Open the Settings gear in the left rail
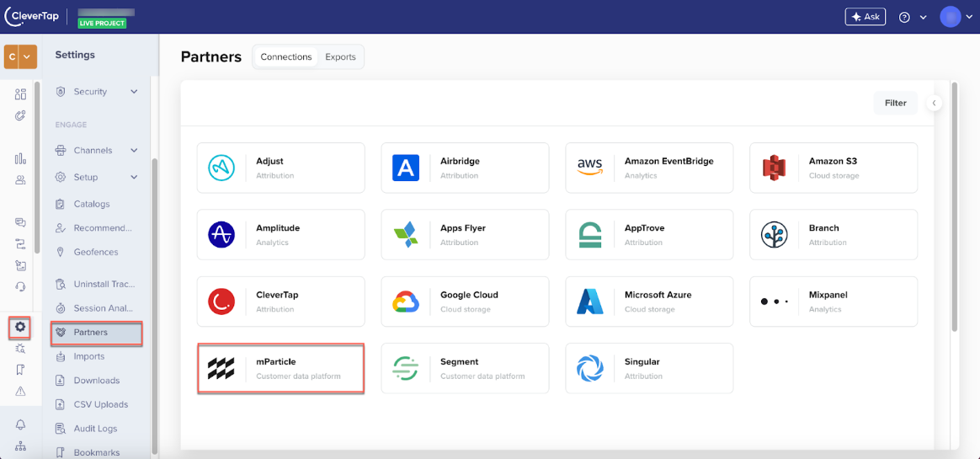The height and width of the screenshot is (459, 980). coord(20,327)
